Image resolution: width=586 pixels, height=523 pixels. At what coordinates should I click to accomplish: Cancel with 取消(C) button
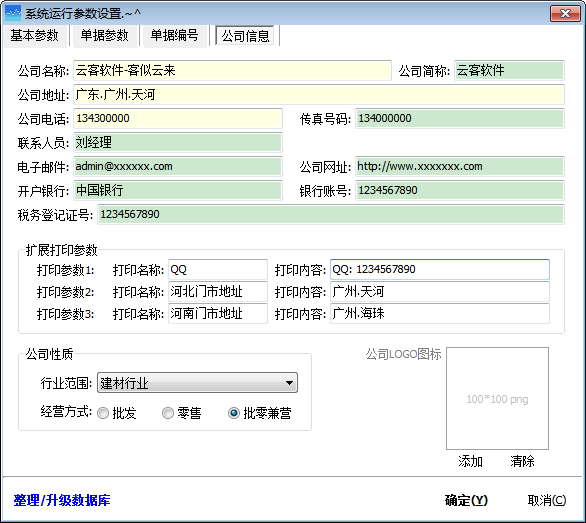tap(547, 500)
